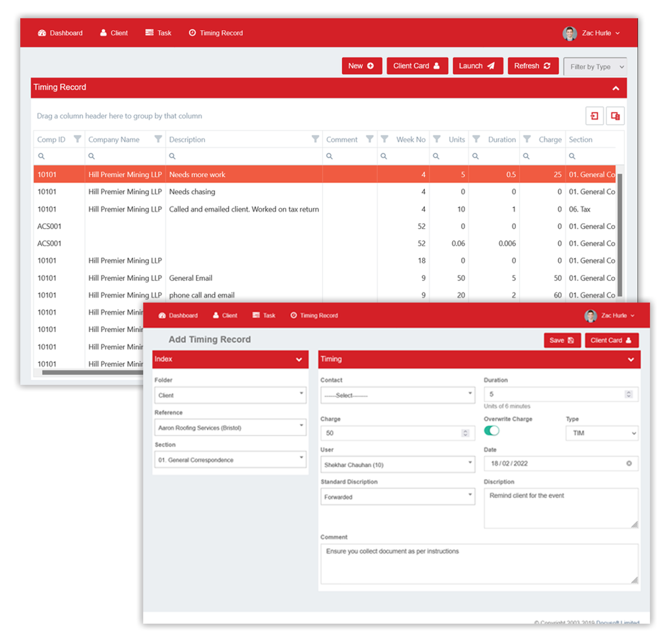
Task: Open Timing Record in Add Timing Record navbar
Action: (x=314, y=316)
